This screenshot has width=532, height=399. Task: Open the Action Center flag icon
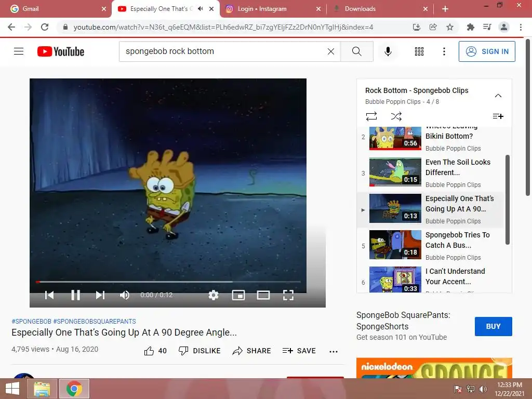[458, 389]
